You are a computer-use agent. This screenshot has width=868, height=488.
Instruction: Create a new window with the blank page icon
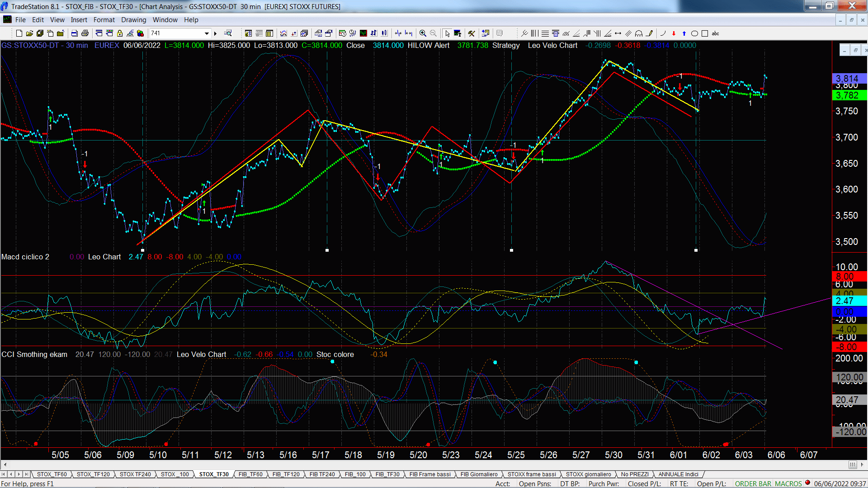click(x=19, y=33)
